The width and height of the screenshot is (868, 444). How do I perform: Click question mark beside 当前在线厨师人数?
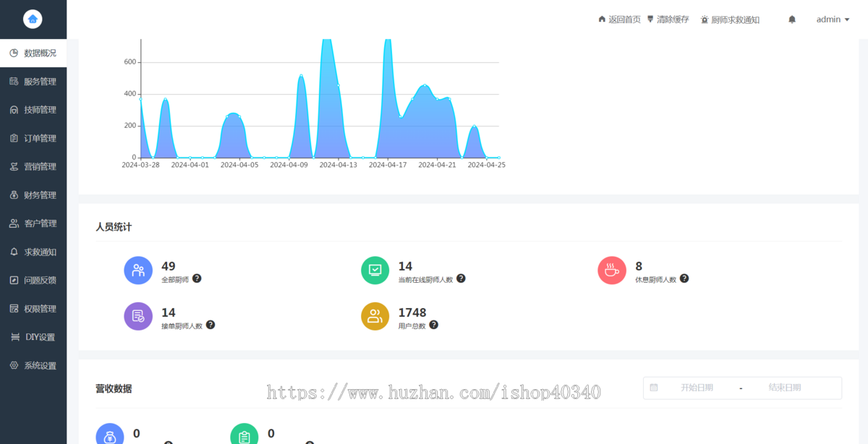click(x=461, y=278)
